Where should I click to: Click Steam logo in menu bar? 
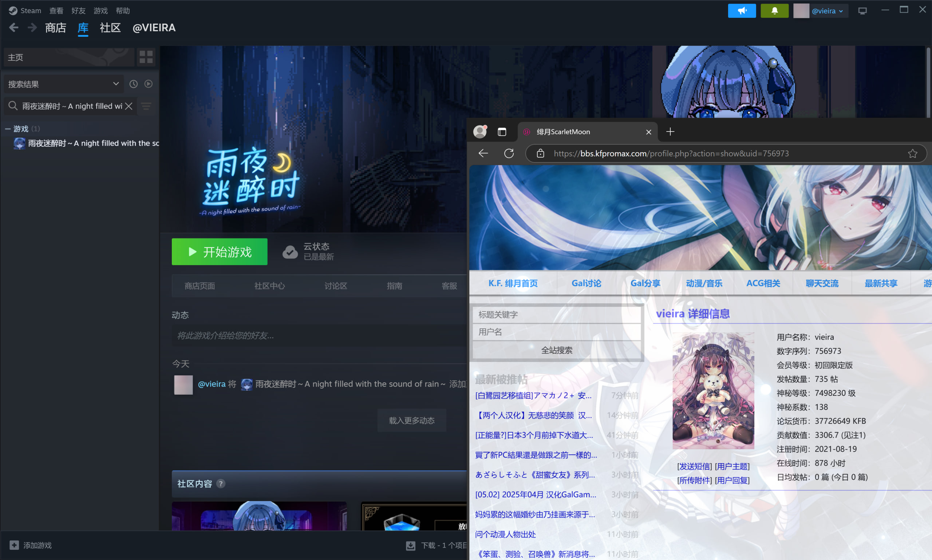tap(13, 11)
